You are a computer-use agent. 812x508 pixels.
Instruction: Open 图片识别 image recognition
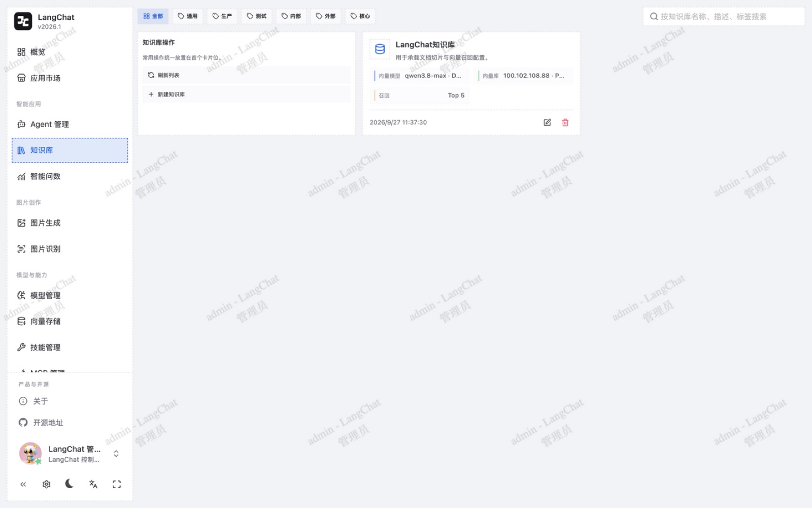(x=70, y=249)
